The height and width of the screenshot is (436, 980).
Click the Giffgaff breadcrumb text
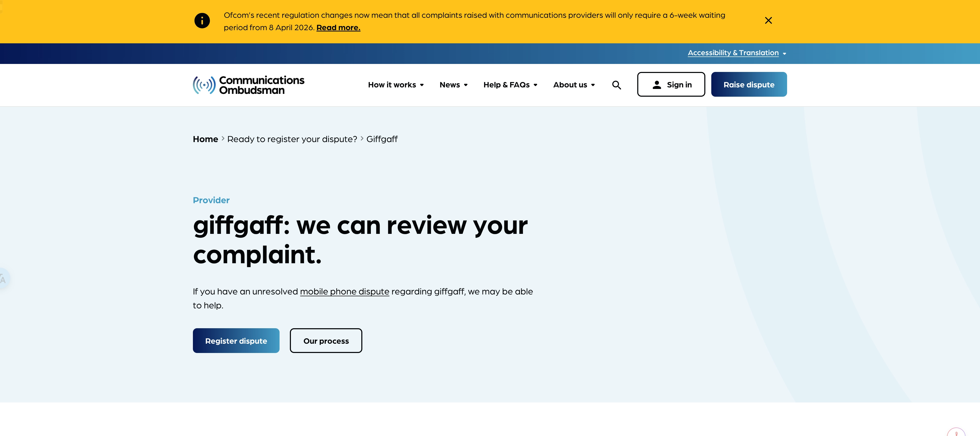382,139
